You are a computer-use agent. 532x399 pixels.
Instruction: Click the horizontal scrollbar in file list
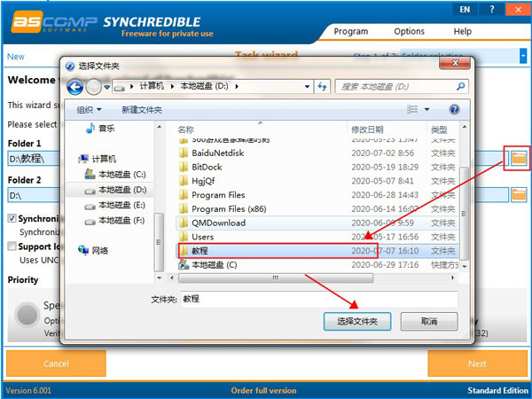[x=276, y=278]
